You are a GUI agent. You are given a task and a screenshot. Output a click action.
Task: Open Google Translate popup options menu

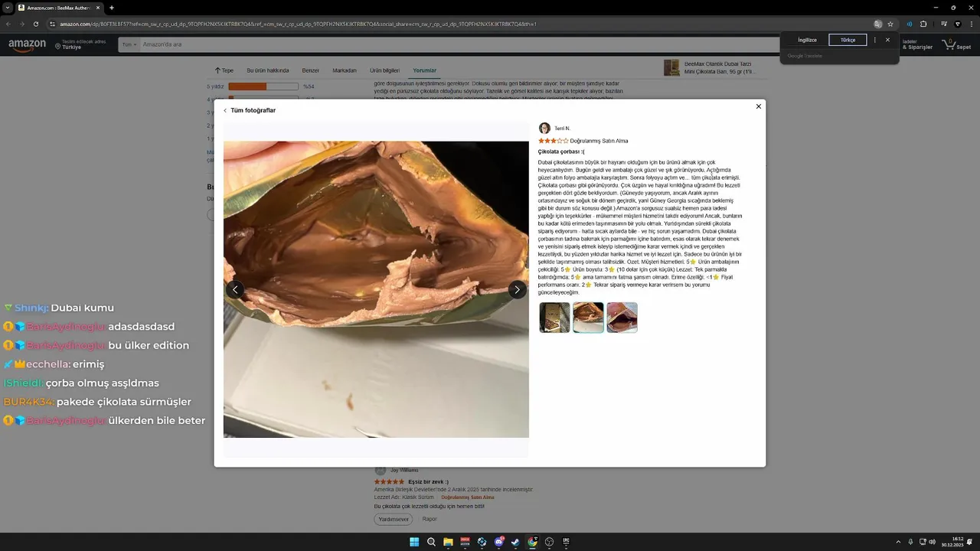pyautogui.click(x=875, y=40)
